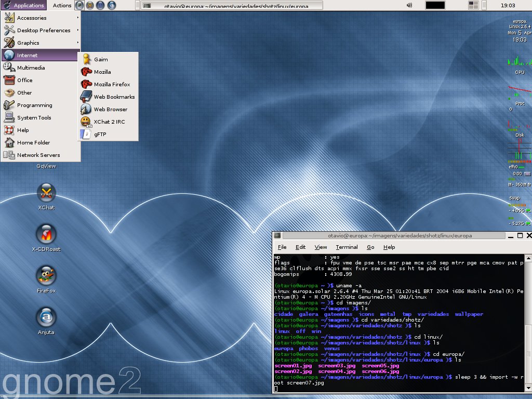The height and width of the screenshot is (399, 532).
Task: Open the Multimedia category
Action: click(41, 68)
